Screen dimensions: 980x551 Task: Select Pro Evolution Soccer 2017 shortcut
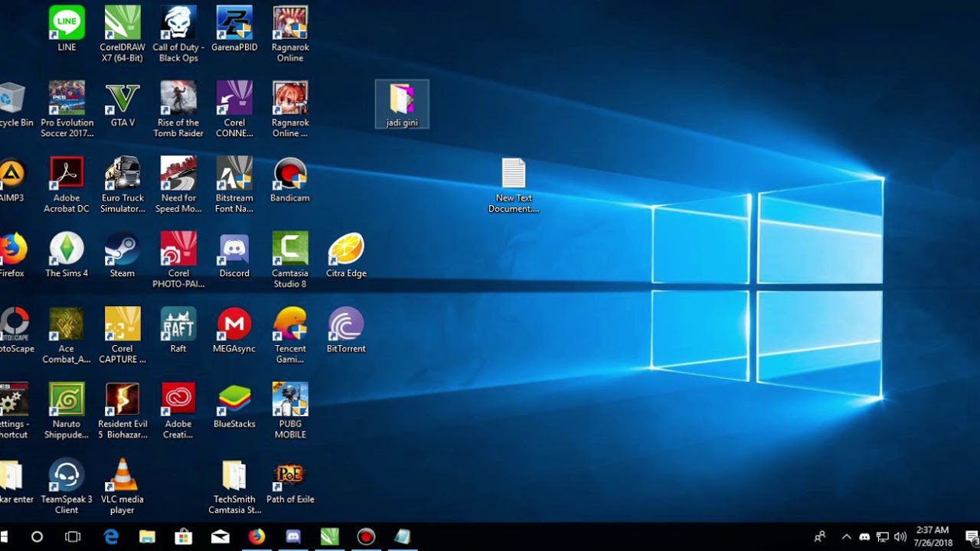[x=67, y=109]
